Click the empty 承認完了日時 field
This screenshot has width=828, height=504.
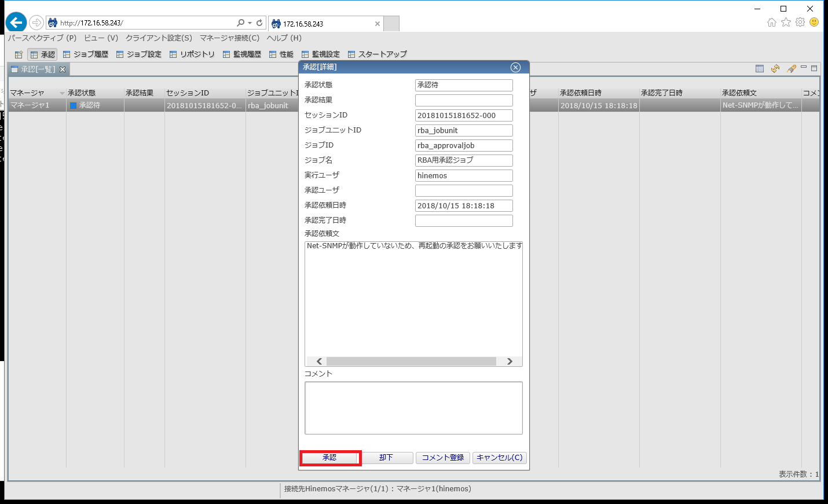point(464,220)
